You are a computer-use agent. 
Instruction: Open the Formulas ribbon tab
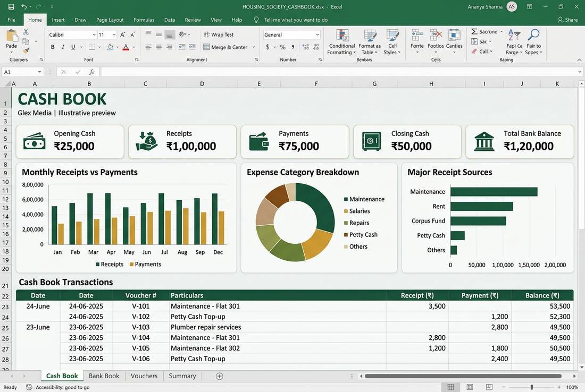144,20
